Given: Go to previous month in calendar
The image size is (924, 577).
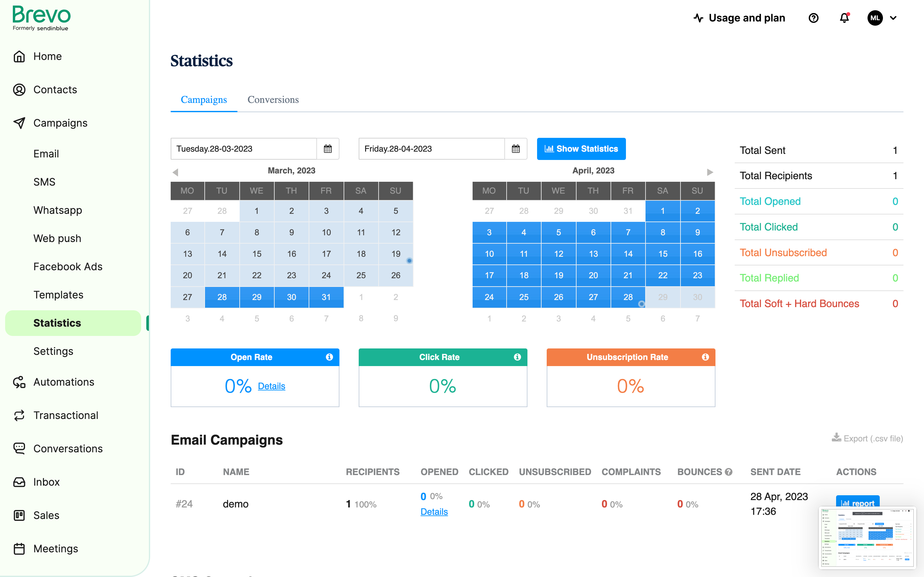Looking at the screenshot, I should 175,172.
